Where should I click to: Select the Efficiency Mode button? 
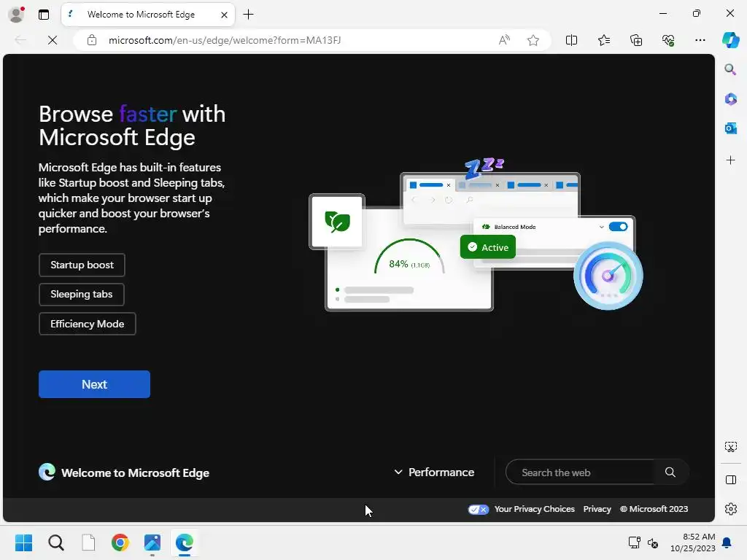pos(88,324)
